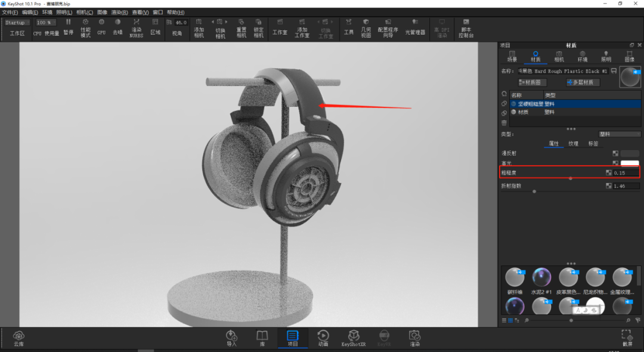
Task: Expand the 类型 塑料 material type dropdown
Action: pos(619,134)
